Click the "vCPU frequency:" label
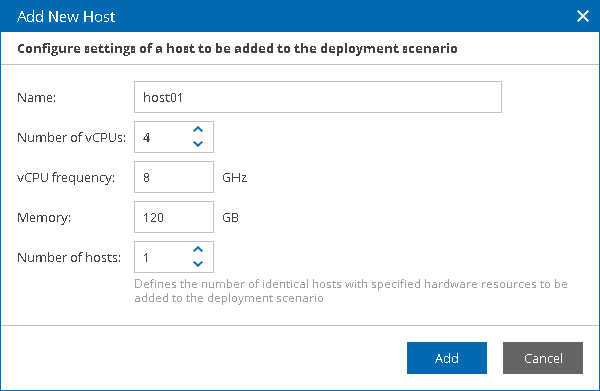Image resolution: width=600 pixels, height=391 pixels. pyautogui.click(x=66, y=178)
